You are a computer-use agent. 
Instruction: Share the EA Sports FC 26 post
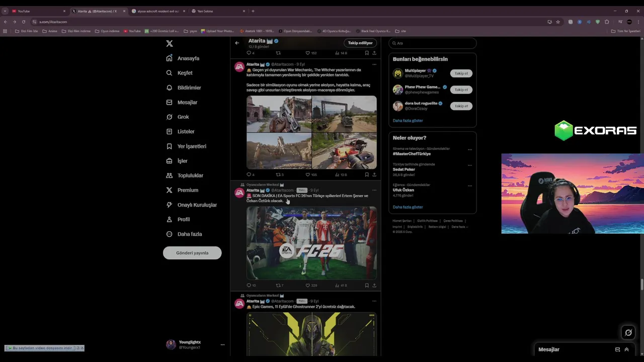[x=374, y=285]
